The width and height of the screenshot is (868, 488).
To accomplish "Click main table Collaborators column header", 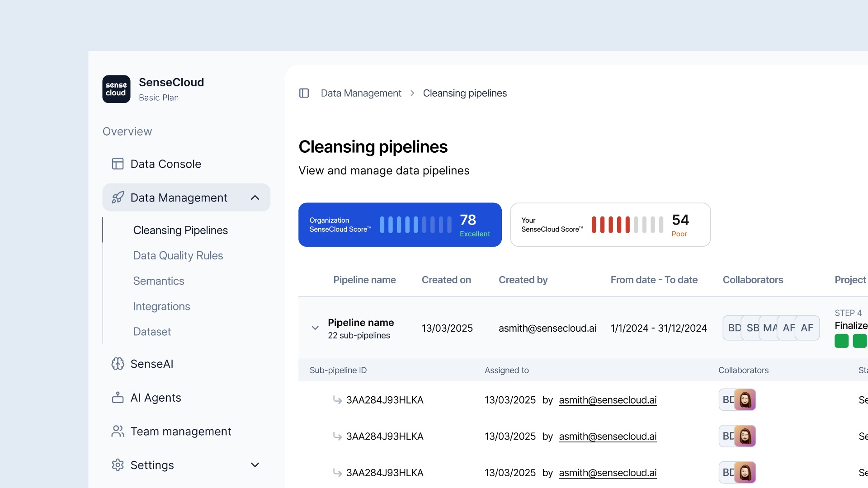I will [x=753, y=280].
